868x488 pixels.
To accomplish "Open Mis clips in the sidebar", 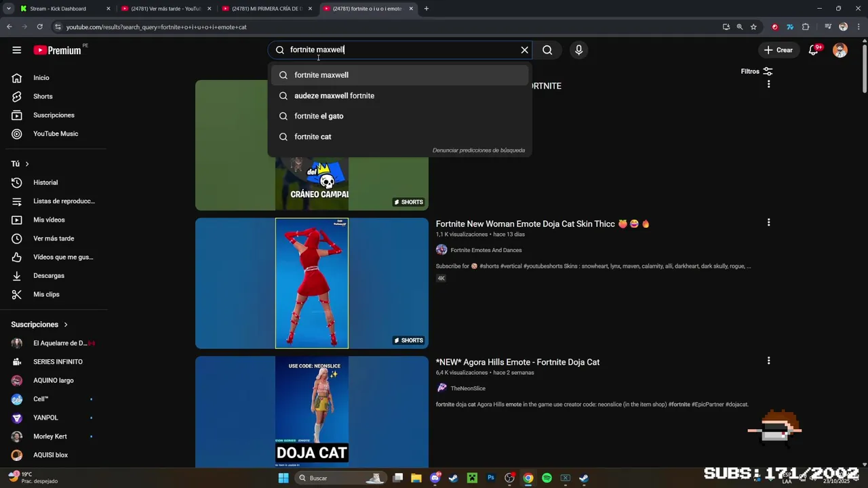I will click(54, 294).
